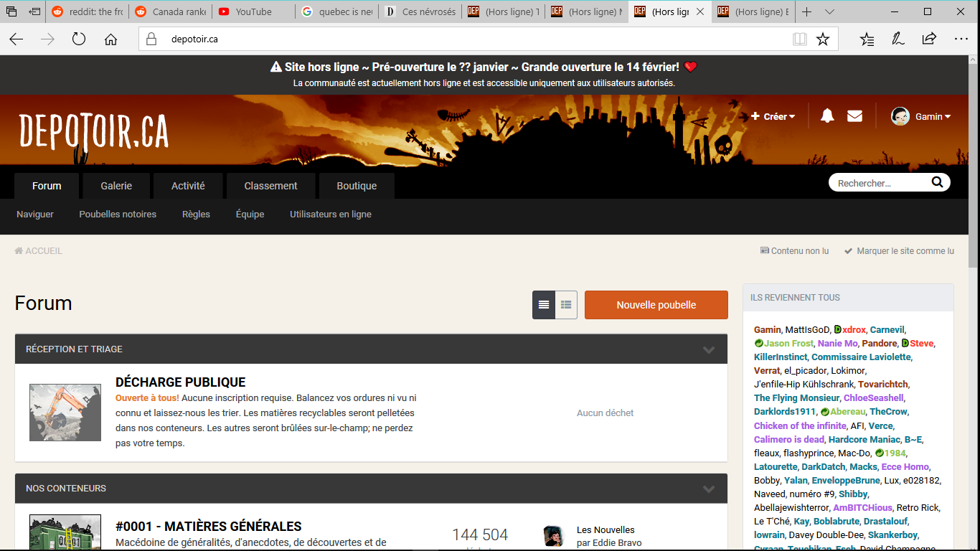Open Commissaire Laviolette member profile
The width and height of the screenshot is (980, 551).
(x=861, y=357)
